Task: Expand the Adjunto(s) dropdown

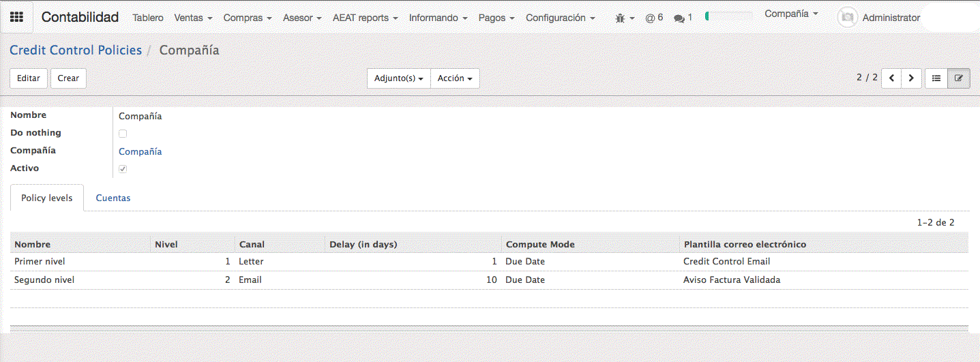Action: [x=399, y=78]
